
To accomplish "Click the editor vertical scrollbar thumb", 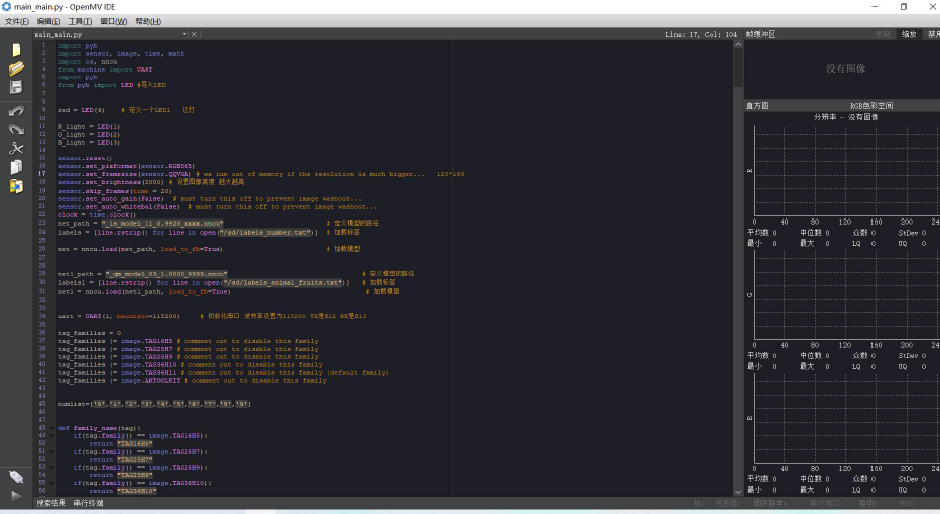I will pyautogui.click(x=738, y=69).
